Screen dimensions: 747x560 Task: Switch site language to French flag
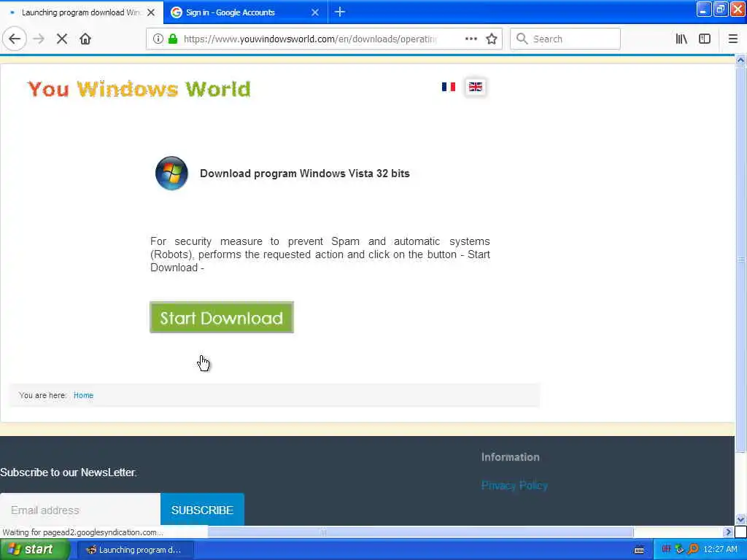tap(449, 87)
